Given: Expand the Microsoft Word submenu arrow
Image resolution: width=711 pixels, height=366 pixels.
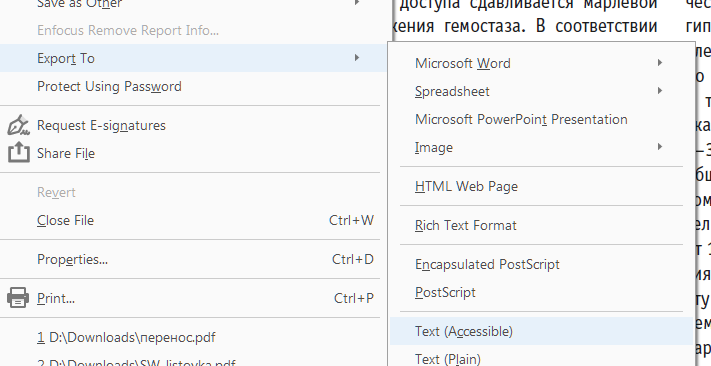Looking at the screenshot, I should coord(660,63).
